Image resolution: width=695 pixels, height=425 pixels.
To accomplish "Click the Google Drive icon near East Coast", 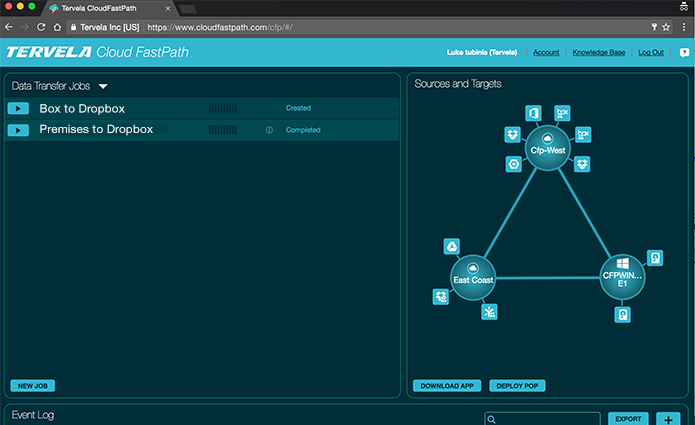I will click(452, 247).
